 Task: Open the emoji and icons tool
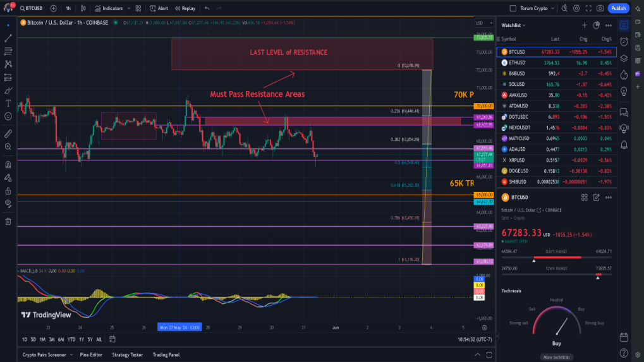click(x=8, y=117)
